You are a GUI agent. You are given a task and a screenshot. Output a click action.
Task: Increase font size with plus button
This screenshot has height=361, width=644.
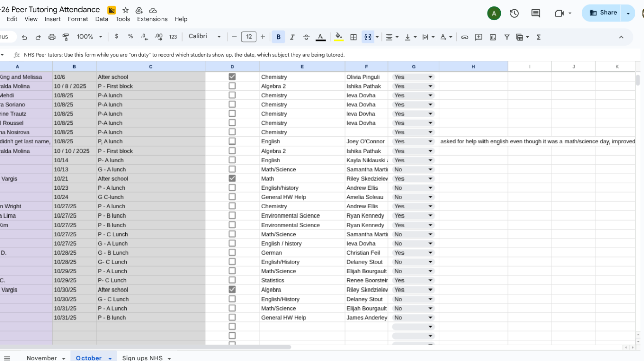tap(263, 37)
